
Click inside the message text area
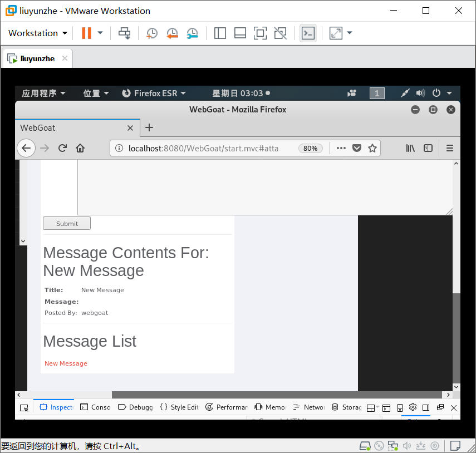point(264,188)
